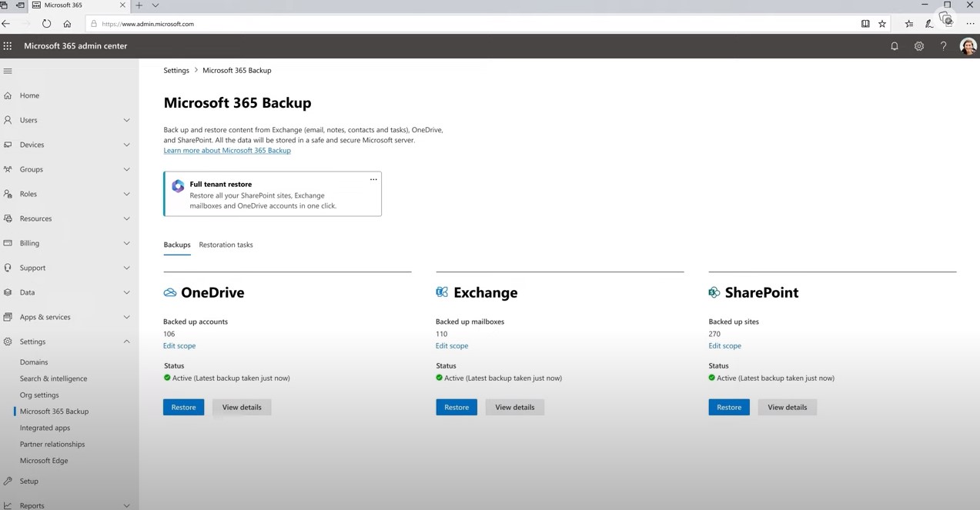Click the Users person icon
This screenshot has width=980, height=510.
pyautogui.click(x=8, y=120)
